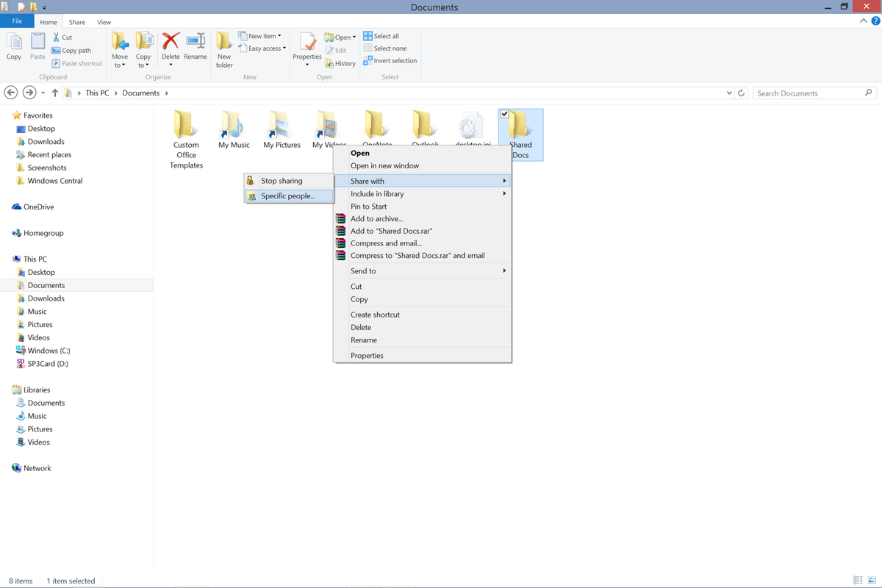Switch to large thumbnails view from the status bar
Image resolution: width=882 pixels, height=588 pixels.
(x=870, y=581)
